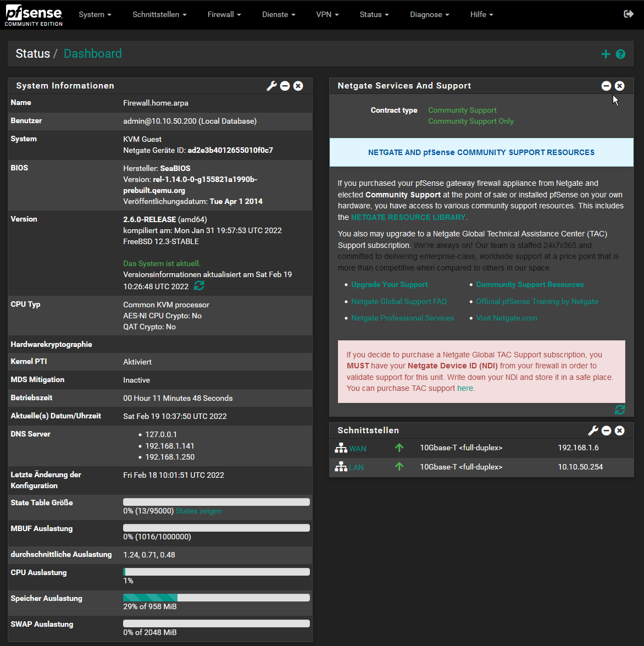Screen dimensions: 644x646
Task: Open the States zeigen link
Action: pyautogui.click(x=198, y=511)
